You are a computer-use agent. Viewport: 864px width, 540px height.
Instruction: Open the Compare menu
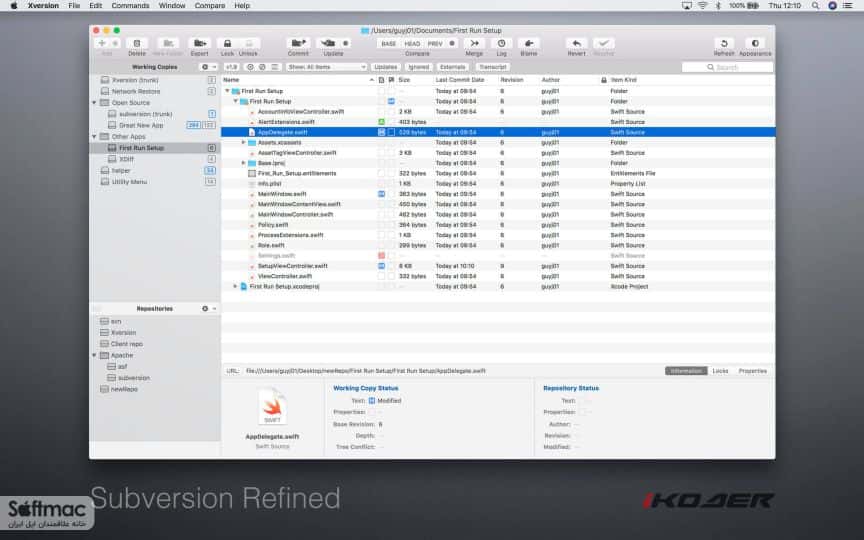(x=210, y=6)
